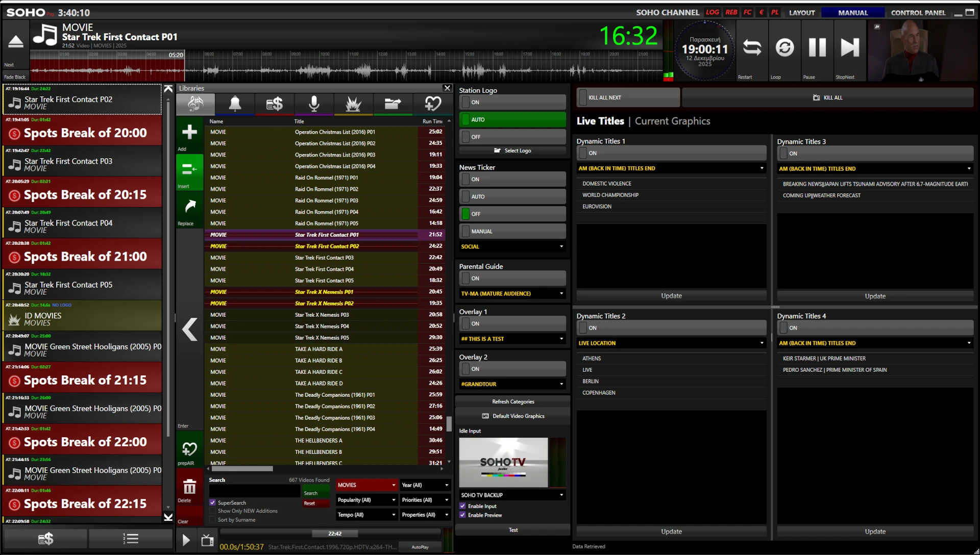Switch to Live Titles tab
The height and width of the screenshot is (555, 980).
(600, 121)
